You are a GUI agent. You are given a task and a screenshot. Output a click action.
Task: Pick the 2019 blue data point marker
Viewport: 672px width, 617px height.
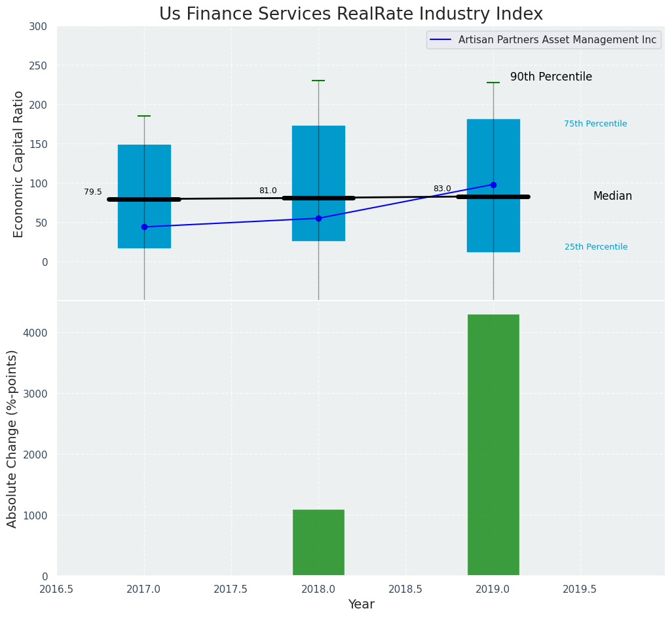[x=493, y=185]
